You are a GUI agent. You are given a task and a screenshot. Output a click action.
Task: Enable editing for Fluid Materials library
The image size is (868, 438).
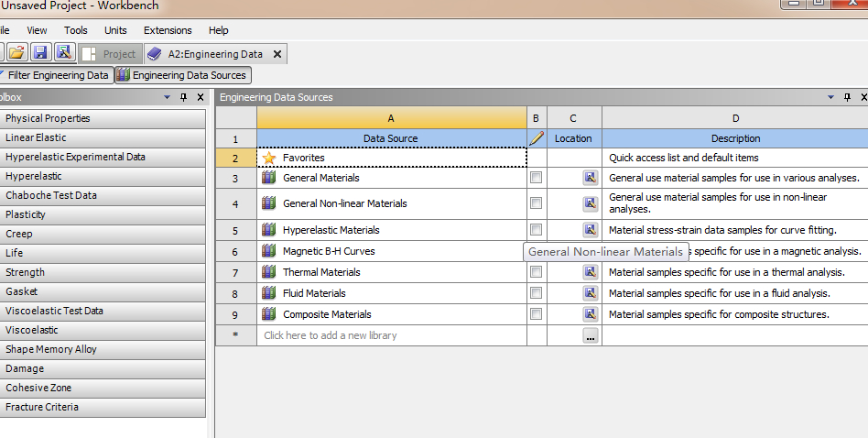(536, 293)
